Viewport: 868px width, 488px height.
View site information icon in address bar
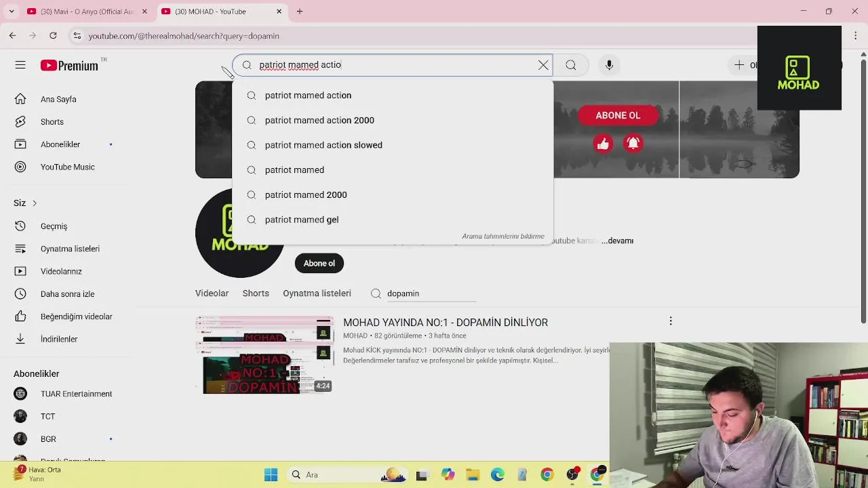(x=77, y=36)
